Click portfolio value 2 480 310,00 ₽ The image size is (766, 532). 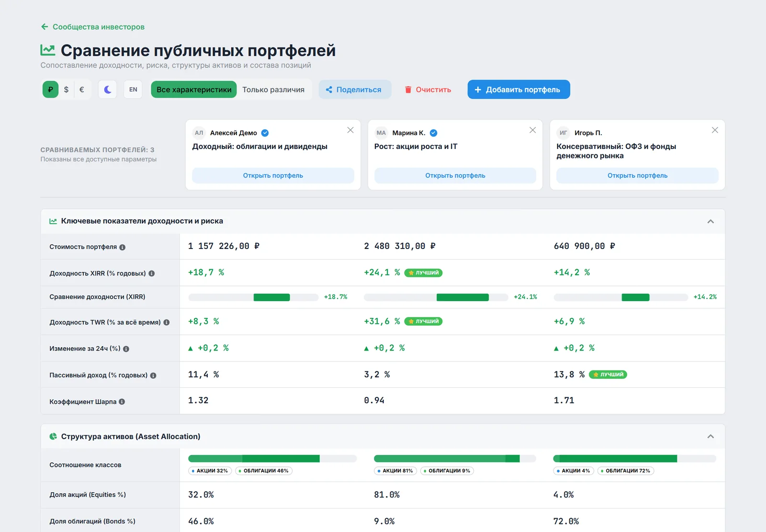tap(400, 246)
